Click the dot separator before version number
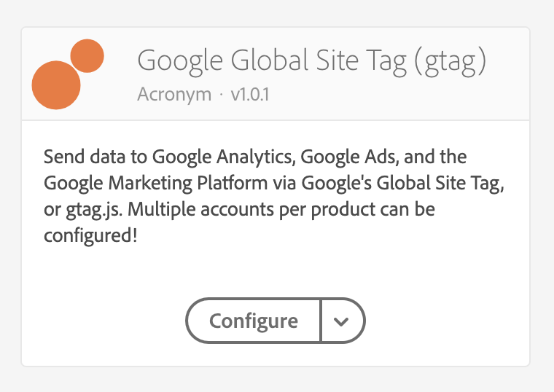This screenshot has height=392, width=554. coord(222,95)
